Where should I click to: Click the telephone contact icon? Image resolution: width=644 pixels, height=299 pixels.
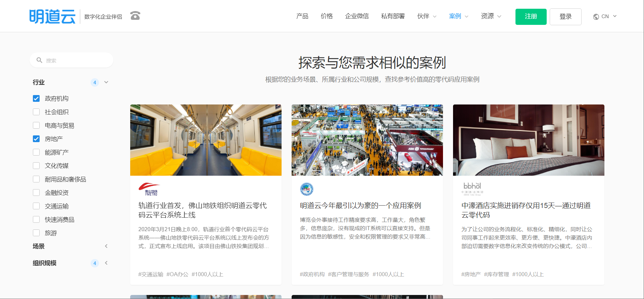tap(135, 16)
